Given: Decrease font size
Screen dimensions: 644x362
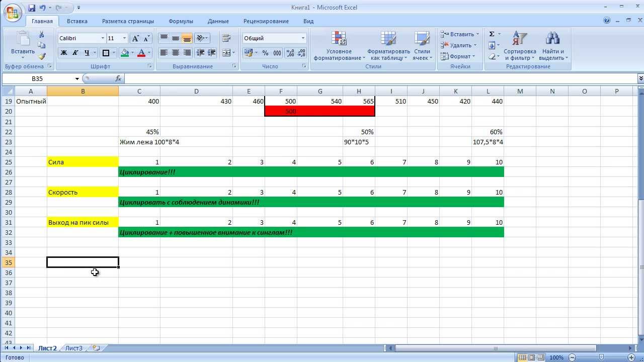Looking at the screenshot, I should click(x=146, y=38).
